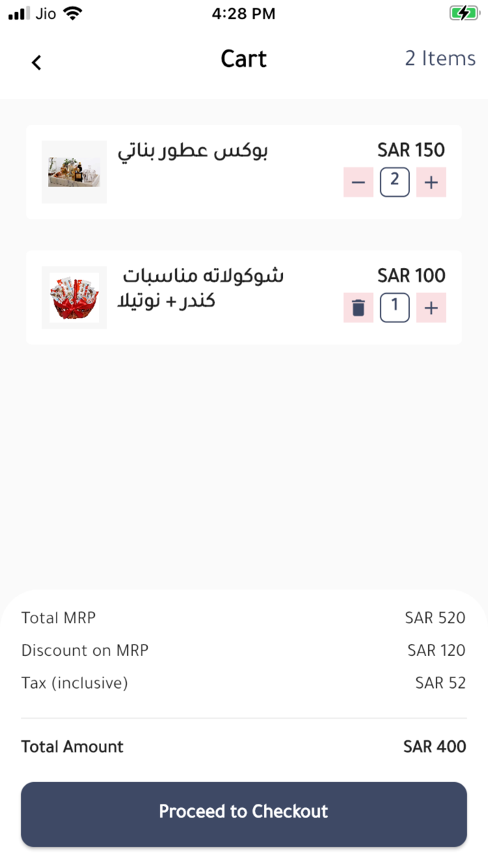Tap the 2 Items label in header

tap(440, 59)
